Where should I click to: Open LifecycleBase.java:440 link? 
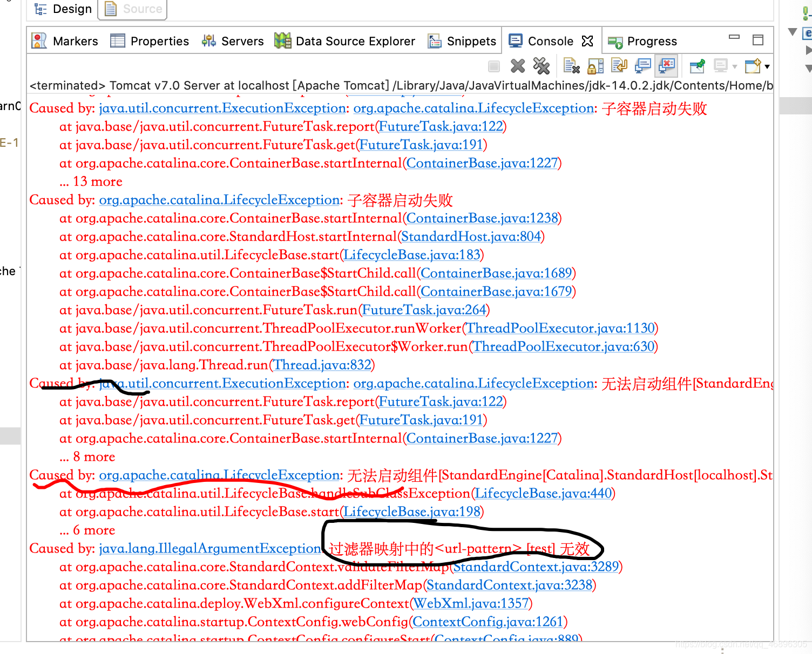tap(543, 493)
